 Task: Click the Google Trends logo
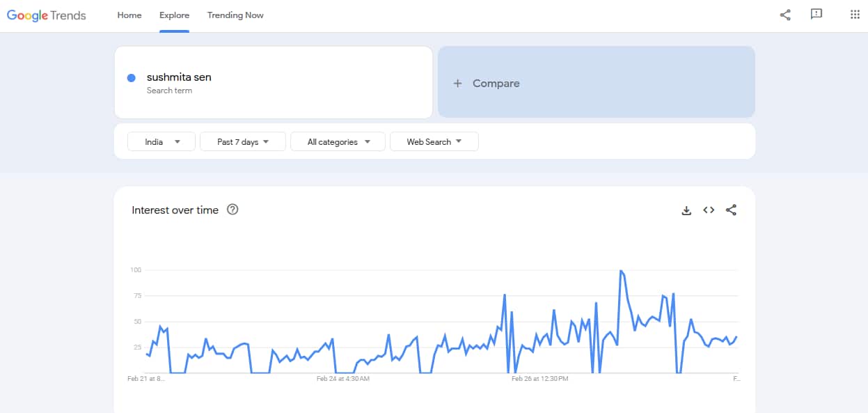47,15
